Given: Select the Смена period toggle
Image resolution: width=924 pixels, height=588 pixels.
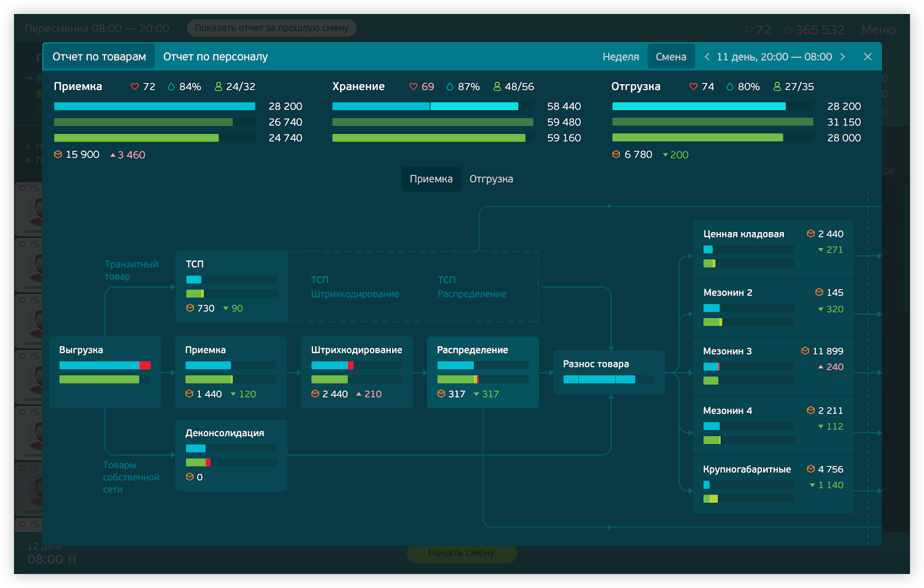Looking at the screenshot, I should click(671, 57).
